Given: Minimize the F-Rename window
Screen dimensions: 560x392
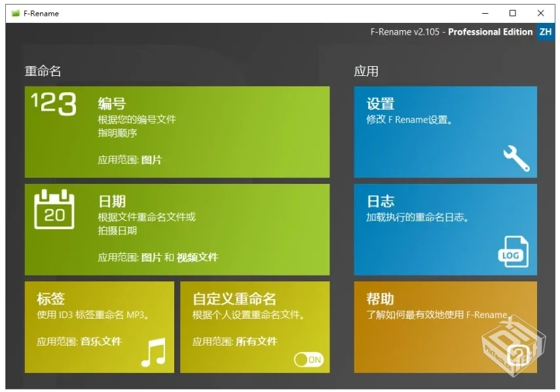Looking at the screenshot, I should 485,13.
